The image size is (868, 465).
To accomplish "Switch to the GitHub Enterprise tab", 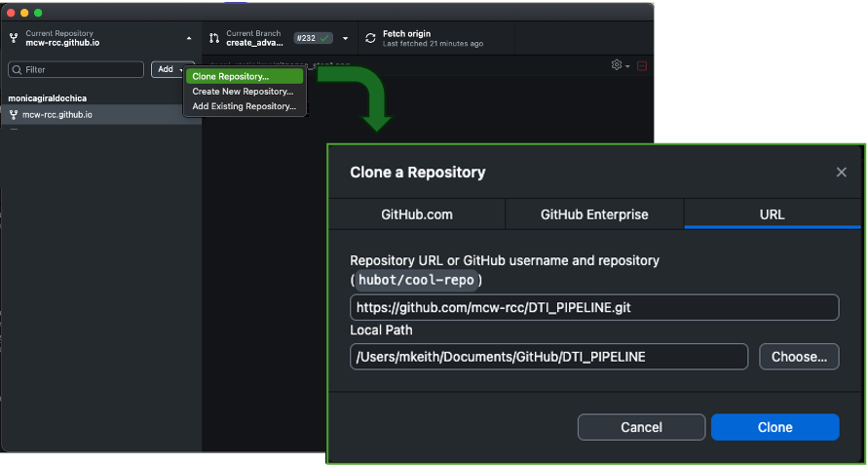I will pyautogui.click(x=594, y=214).
